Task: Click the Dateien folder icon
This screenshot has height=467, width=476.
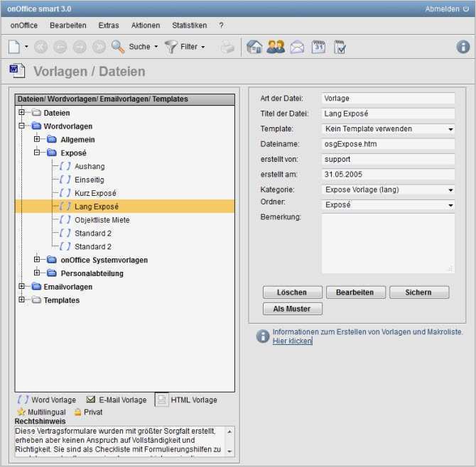Action: (x=36, y=113)
